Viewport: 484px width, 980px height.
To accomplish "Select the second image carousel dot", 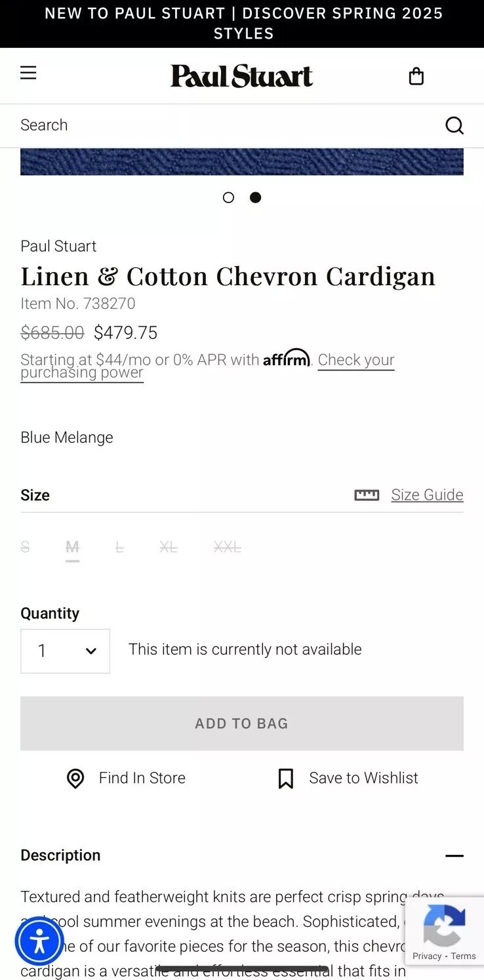I will click(x=256, y=197).
